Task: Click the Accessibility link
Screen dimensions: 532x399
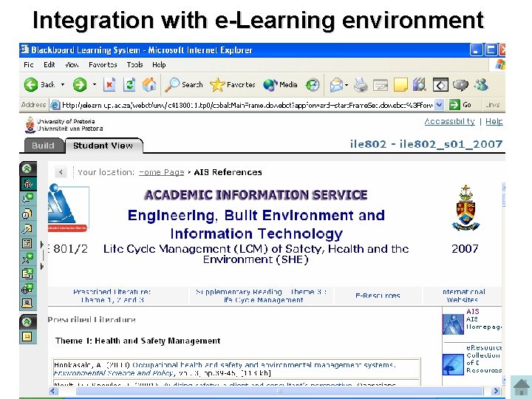Action: pos(449,121)
